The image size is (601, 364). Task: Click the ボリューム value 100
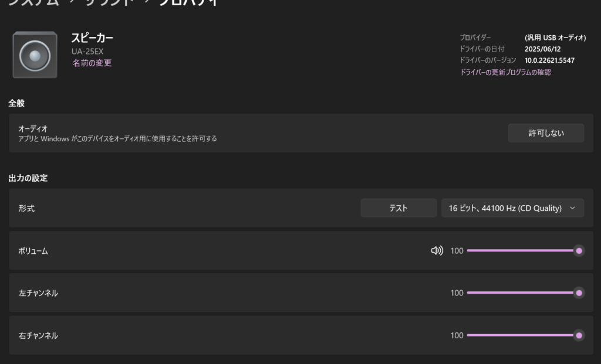pos(457,251)
